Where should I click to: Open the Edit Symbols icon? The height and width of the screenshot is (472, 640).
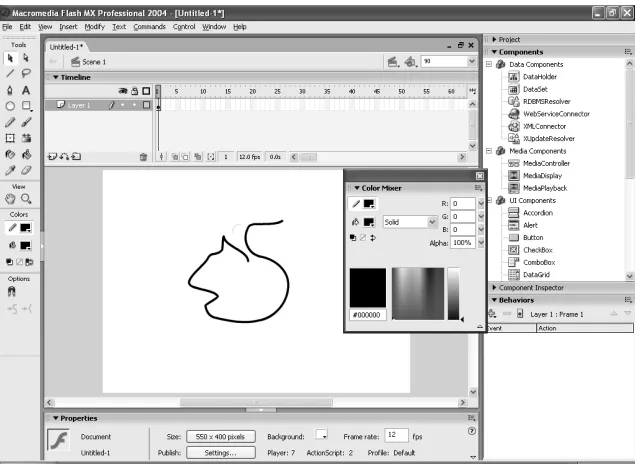(410, 62)
